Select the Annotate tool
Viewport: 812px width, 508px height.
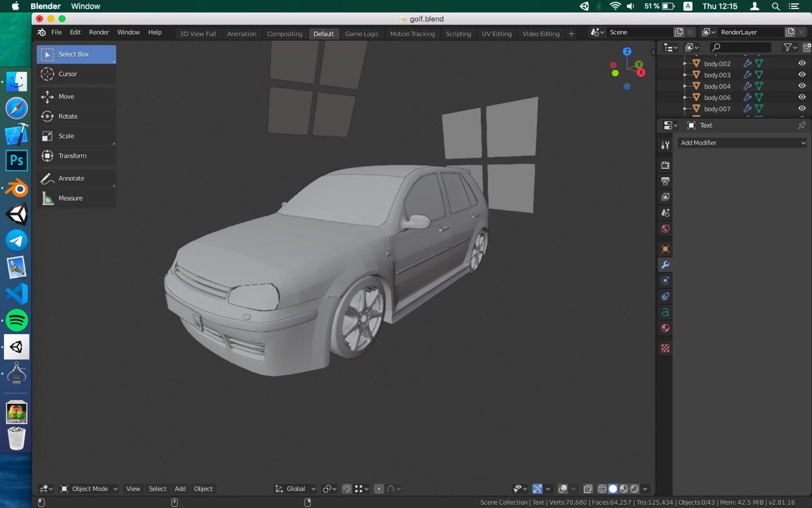coord(76,178)
